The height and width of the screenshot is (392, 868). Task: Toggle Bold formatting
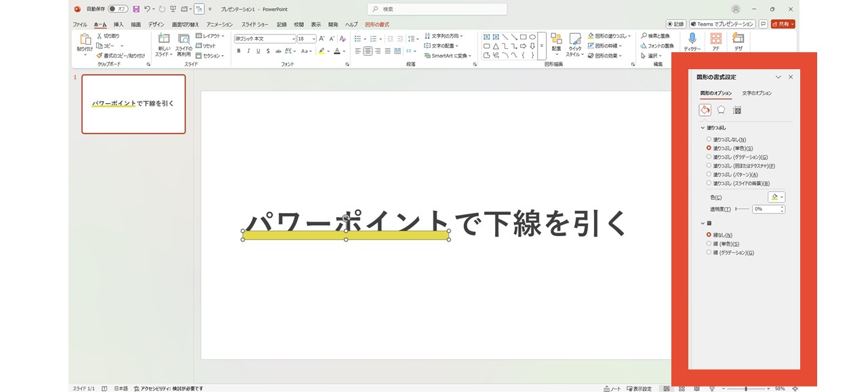tap(239, 51)
